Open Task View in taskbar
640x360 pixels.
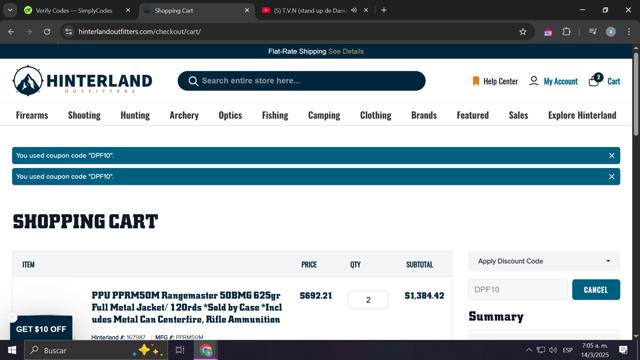coord(180,350)
